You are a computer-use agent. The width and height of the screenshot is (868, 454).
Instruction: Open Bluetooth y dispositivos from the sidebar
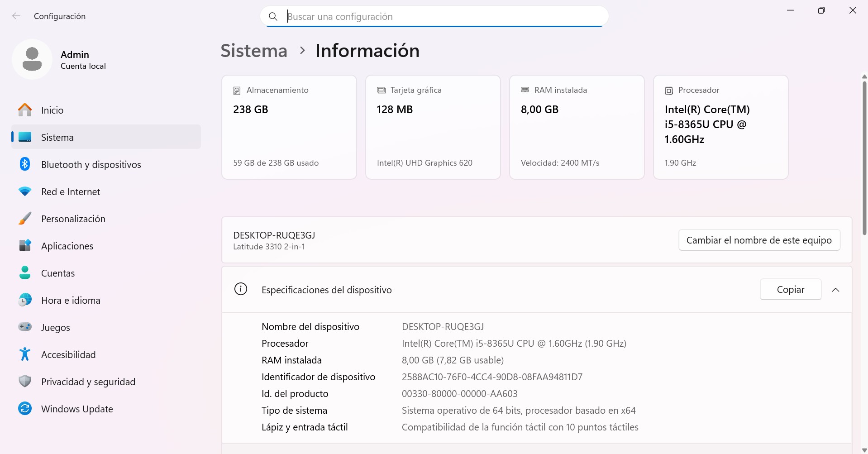(x=91, y=164)
